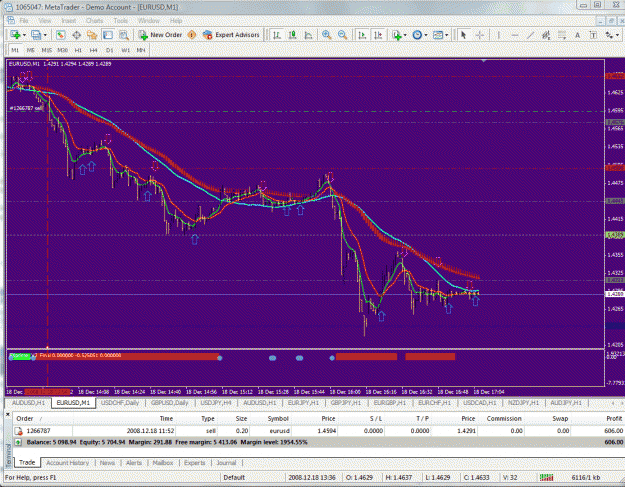Viewport: 625px width, 487px height.
Task: Open the Periods clock dropdown arrow
Action: tap(426, 35)
